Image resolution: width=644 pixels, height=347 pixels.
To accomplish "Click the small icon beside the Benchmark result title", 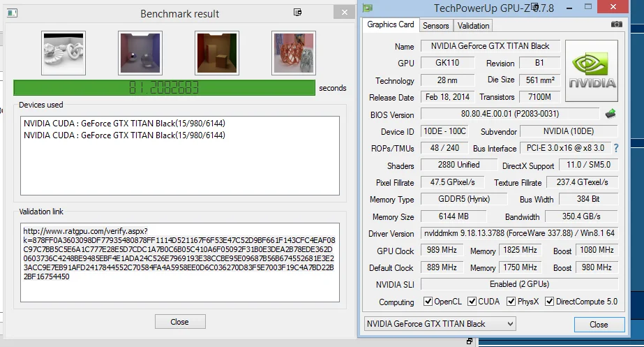I will pyautogui.click(x=298, y=13).
